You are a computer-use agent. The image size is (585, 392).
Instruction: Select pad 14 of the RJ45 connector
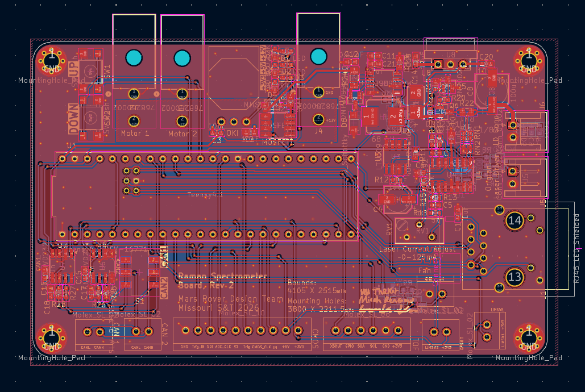pyautogui.click(x=516, y=220)
